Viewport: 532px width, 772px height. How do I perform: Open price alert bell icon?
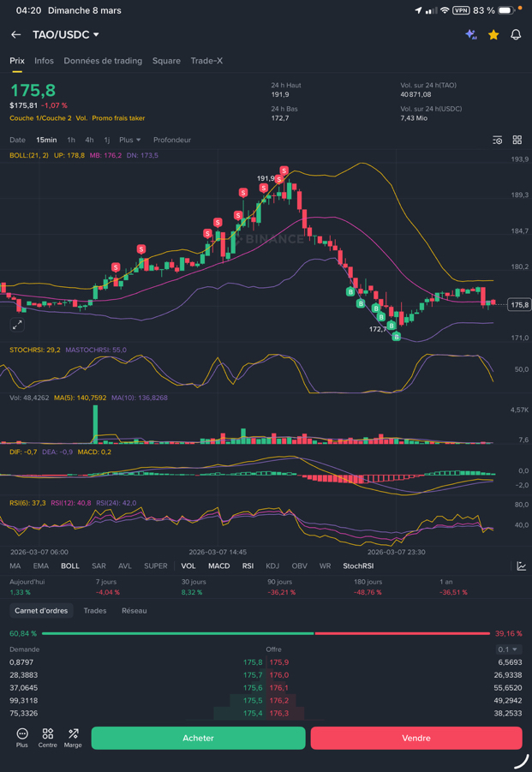[x=516, y=34]
